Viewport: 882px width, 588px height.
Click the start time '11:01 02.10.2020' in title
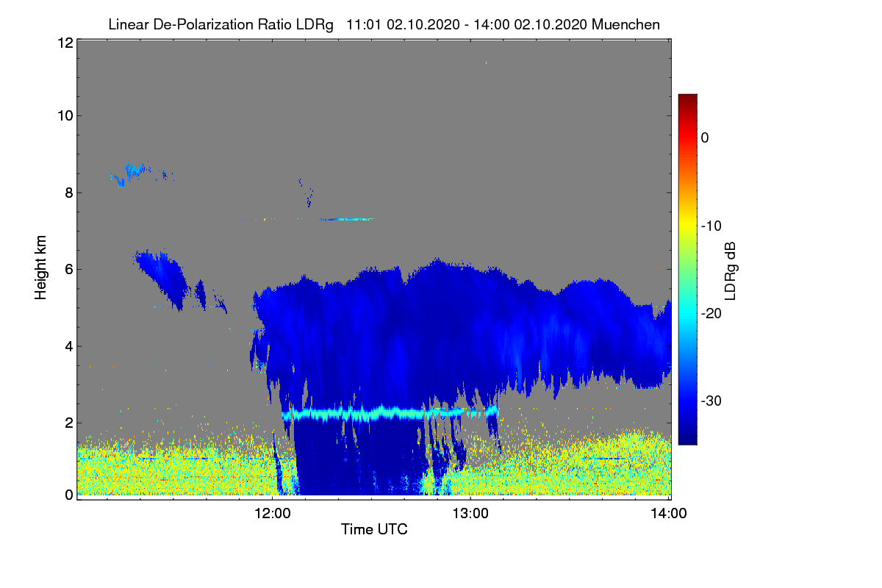(x=404, y=24)
